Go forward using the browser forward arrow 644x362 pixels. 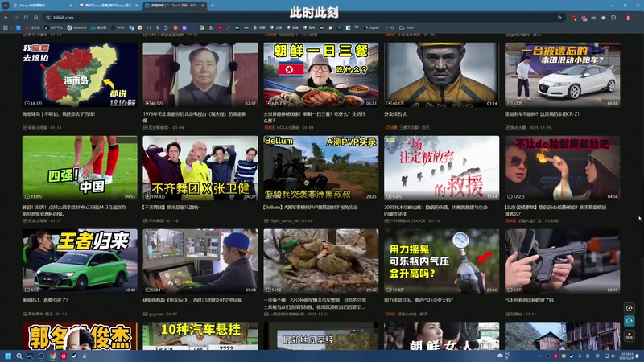click(16, 17)
